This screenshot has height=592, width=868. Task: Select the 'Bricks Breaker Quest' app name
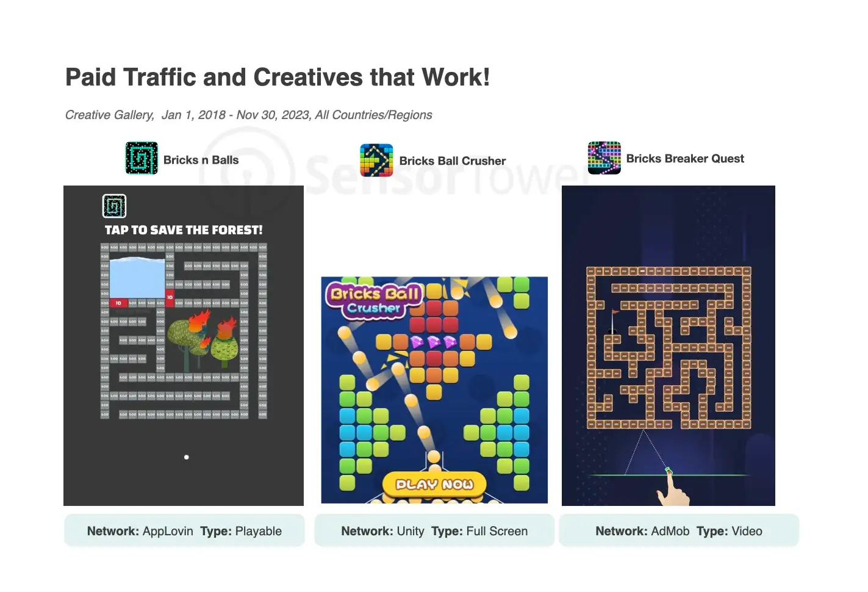click(685, 159)
